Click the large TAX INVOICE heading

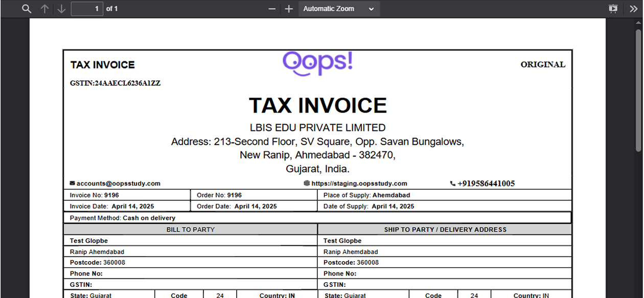(x=318, y=105)
